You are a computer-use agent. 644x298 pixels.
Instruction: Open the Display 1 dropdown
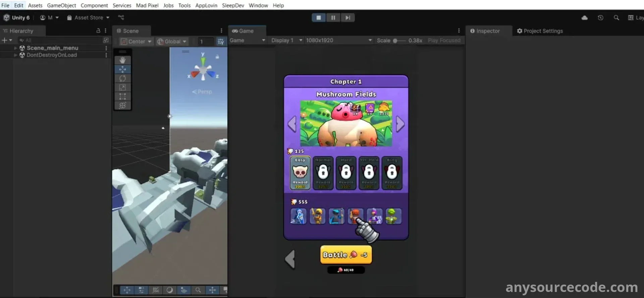click(x=286, y=40)
